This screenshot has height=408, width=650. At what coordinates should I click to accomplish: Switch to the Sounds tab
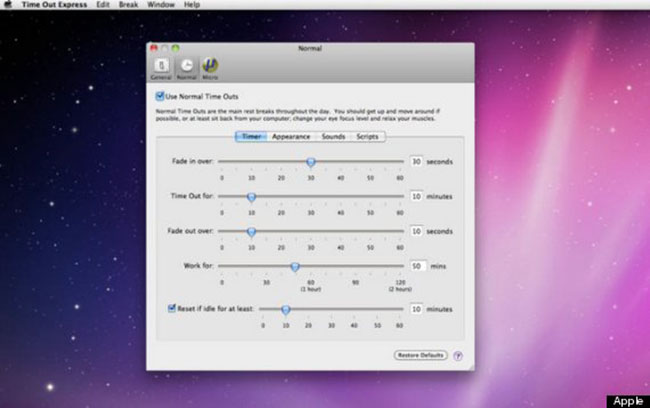333,136
